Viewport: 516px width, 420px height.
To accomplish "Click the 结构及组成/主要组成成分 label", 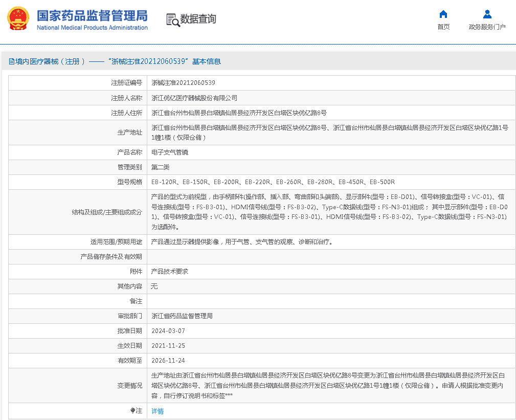I will [x=107, y=212].
